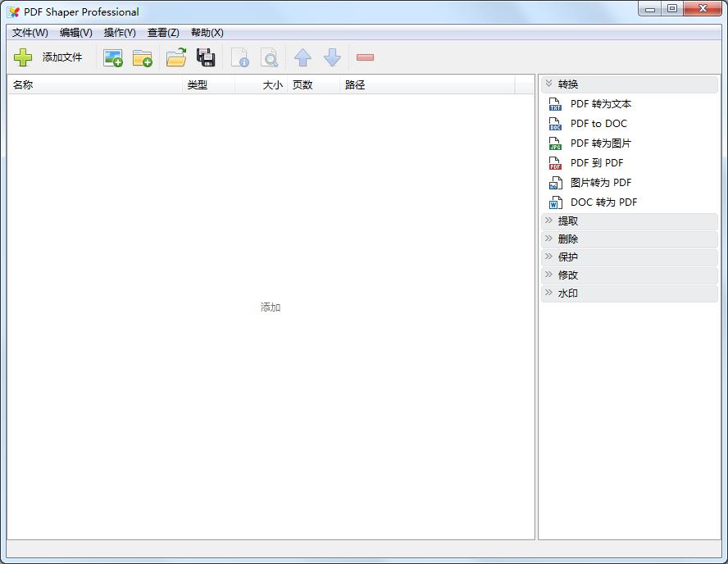The height and width of the screenshot is (564, 728).
Task: Click the image icon for 图片转为 PDF
Action: point(555,183)
